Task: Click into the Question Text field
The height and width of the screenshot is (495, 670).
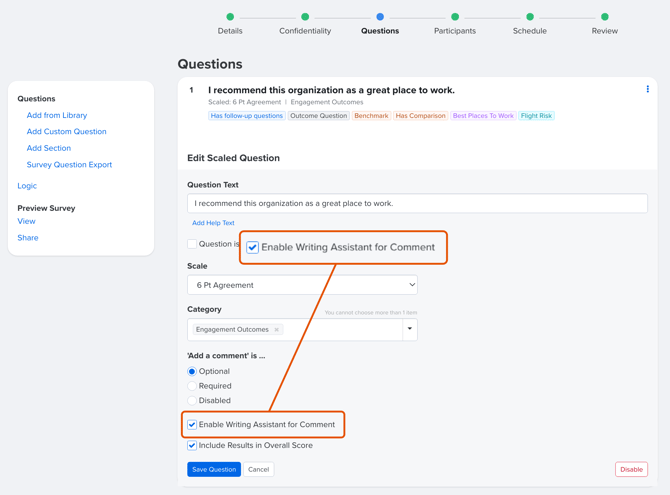Action: (417, 203)
